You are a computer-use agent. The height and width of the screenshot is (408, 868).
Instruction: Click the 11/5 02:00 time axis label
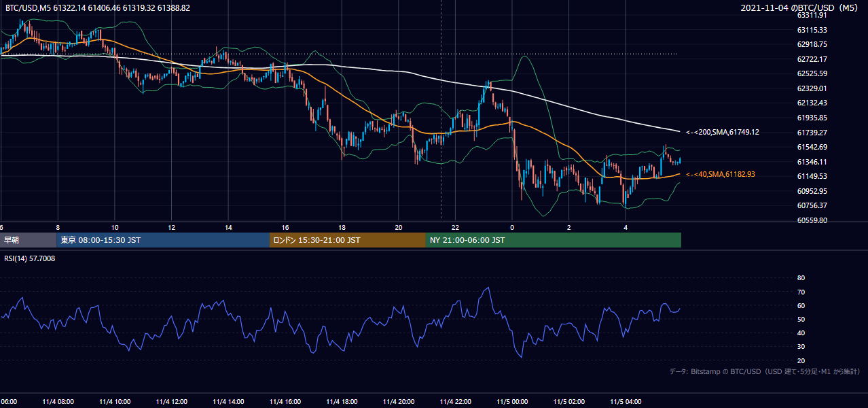click(x=569, y=401)
